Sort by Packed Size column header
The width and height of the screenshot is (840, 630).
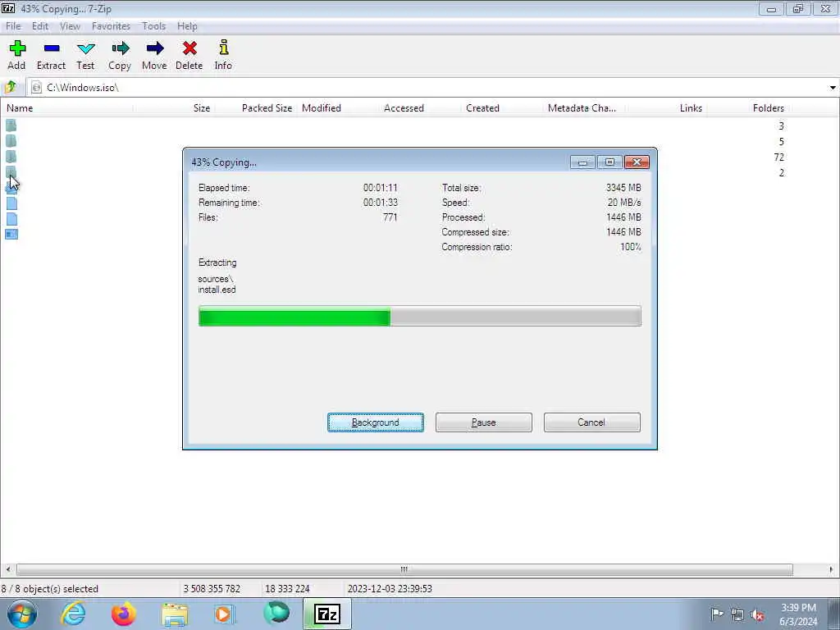(256, 107)
